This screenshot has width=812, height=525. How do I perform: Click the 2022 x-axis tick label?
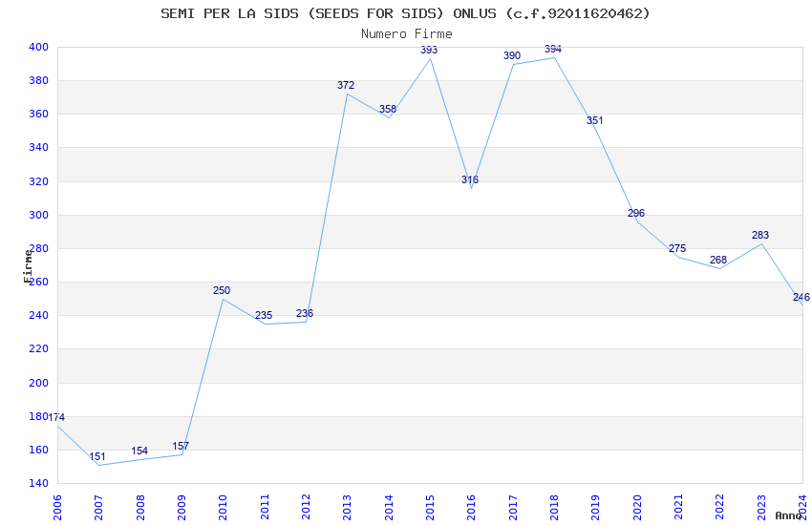pyautogui.click(x=720, y=507)
